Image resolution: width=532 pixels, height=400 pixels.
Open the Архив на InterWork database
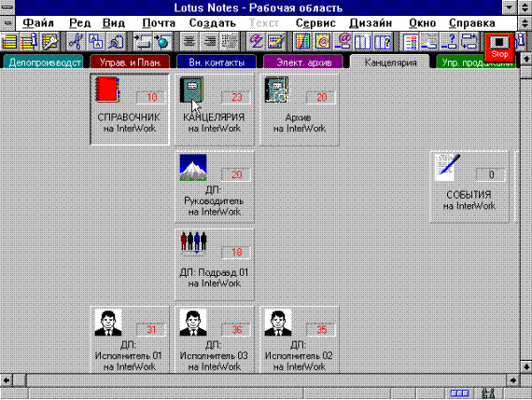click(299, 109)
